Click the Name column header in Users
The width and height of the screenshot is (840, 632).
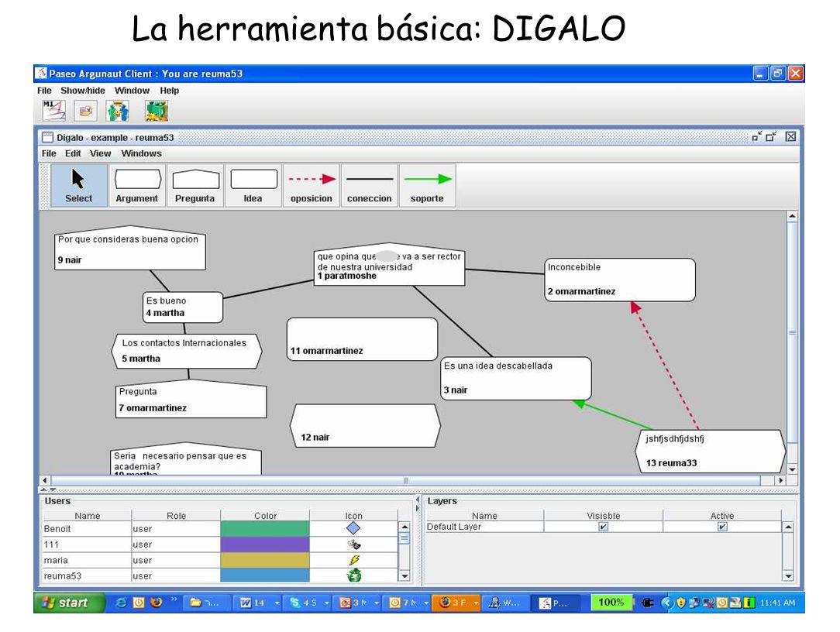pyautogui.click(x=88, y=515)
